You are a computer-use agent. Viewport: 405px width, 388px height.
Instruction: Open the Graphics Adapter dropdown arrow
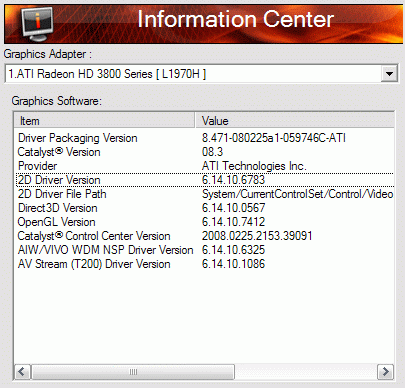pyautogui.click(x=389, y=73)
